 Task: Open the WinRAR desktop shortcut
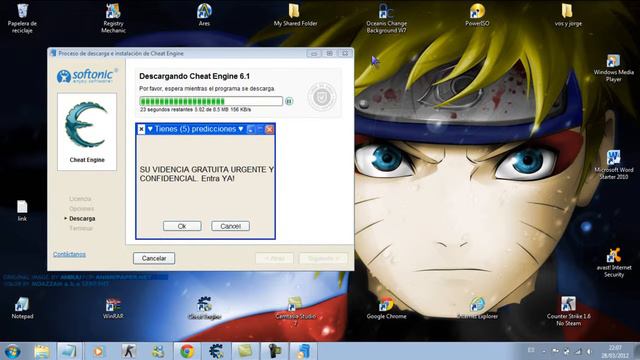tap(113, 308)
